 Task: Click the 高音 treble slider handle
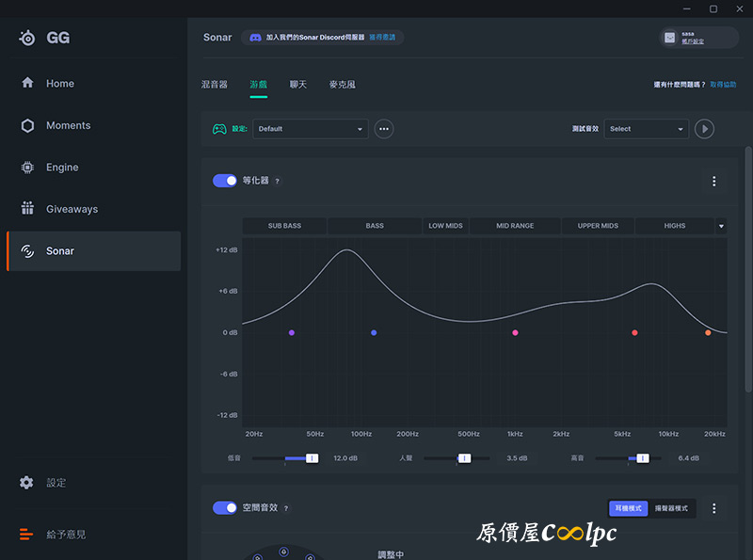[x=643, y=458]
